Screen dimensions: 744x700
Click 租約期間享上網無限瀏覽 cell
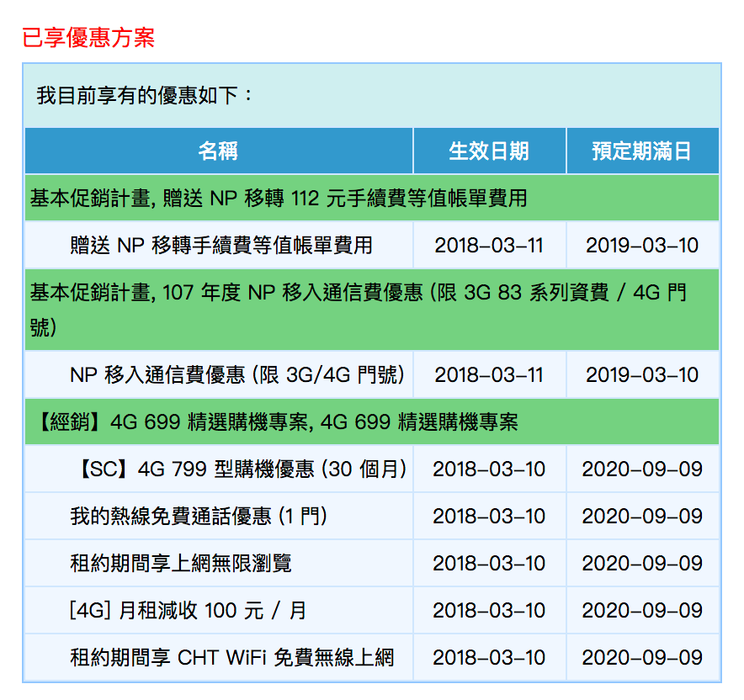click(219, 563)
